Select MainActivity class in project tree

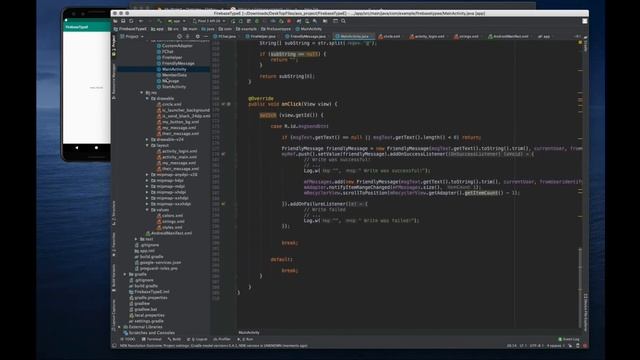171,69
